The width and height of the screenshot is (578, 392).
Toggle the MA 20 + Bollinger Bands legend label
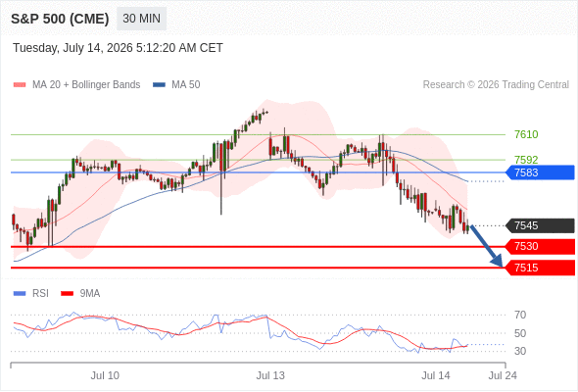click(x=86, y=85)
